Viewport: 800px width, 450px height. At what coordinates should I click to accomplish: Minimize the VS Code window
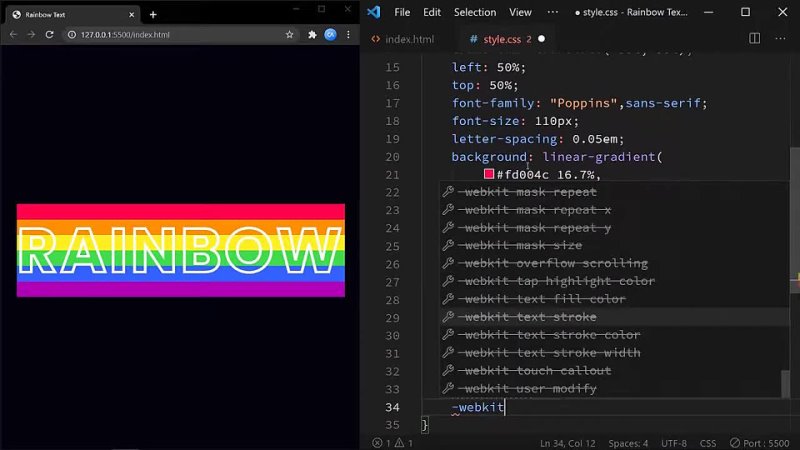tap(709, 12)
